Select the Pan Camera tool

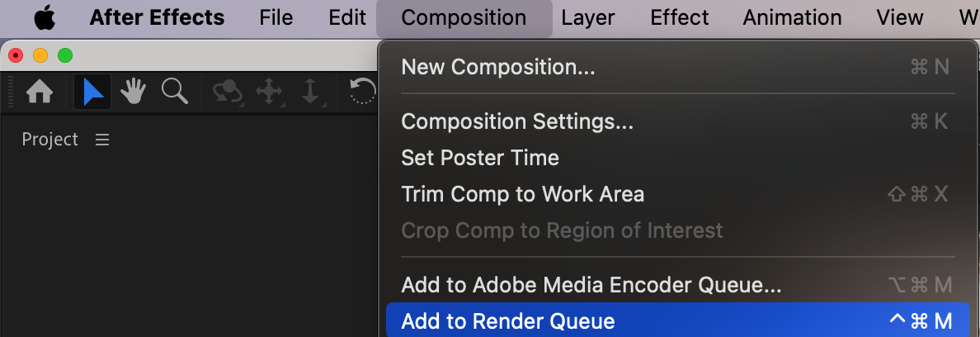click(270, 92)
